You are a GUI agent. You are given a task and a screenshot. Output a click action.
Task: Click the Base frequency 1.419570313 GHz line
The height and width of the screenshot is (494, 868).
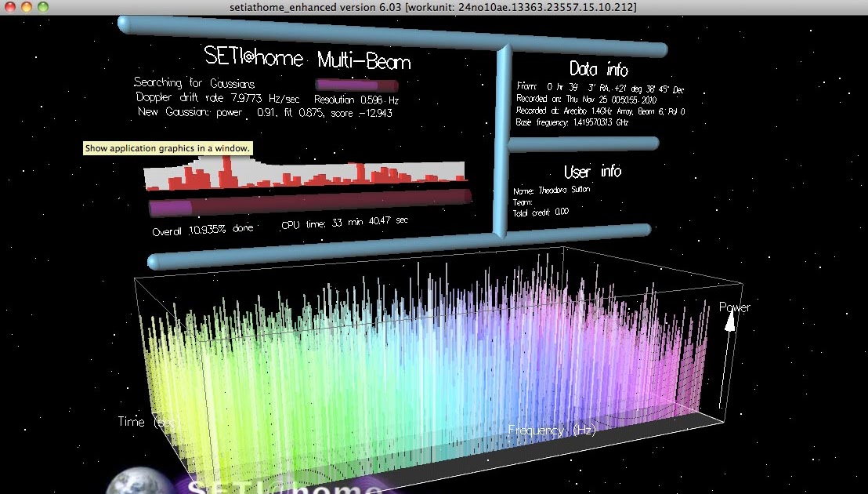coord(572,122)
